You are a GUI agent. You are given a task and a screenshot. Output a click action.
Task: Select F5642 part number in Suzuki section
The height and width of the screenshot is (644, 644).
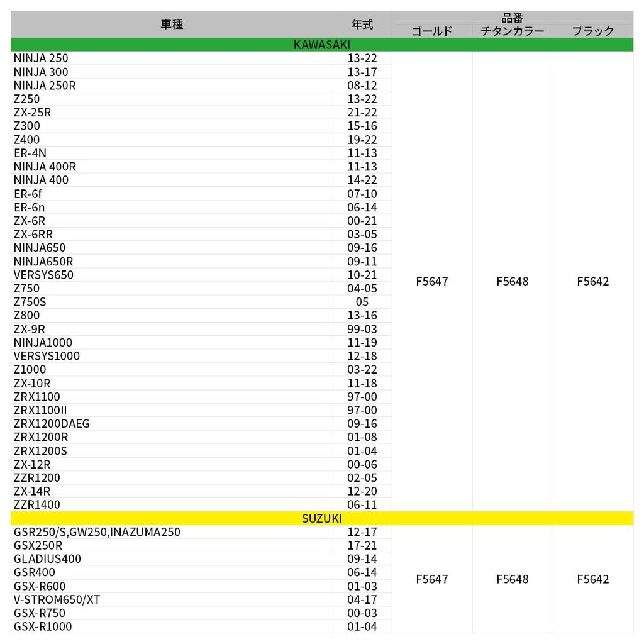point(592,579)
